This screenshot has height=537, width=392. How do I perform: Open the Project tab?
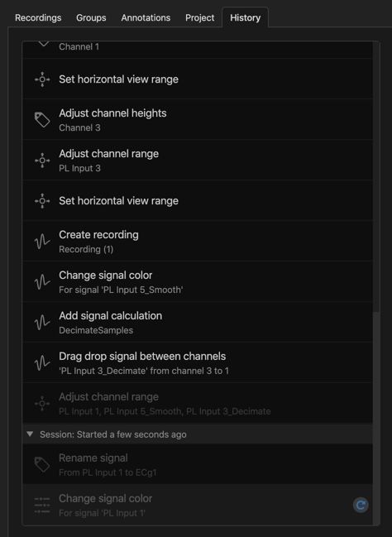(x=199, y=18)
